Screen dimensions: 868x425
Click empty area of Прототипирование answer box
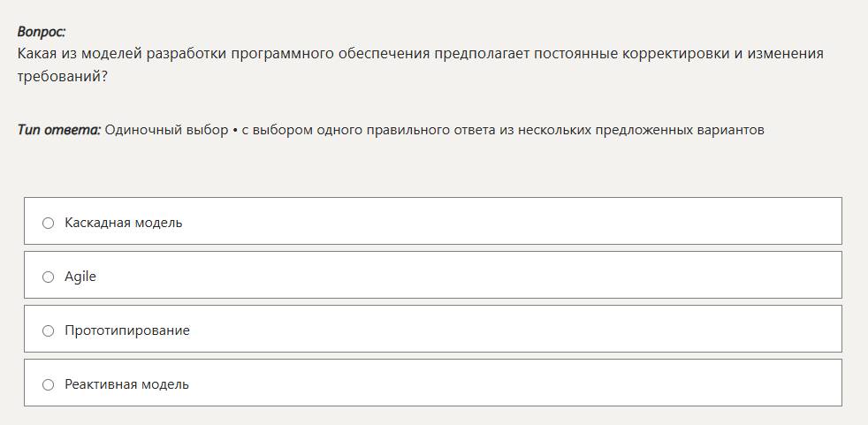click(x=530, y=330)
